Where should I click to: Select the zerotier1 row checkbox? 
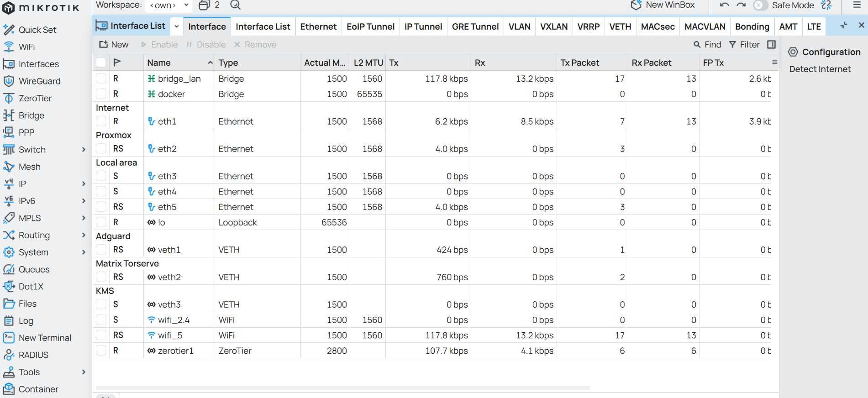pyautogui.click(x=101, y=351)
